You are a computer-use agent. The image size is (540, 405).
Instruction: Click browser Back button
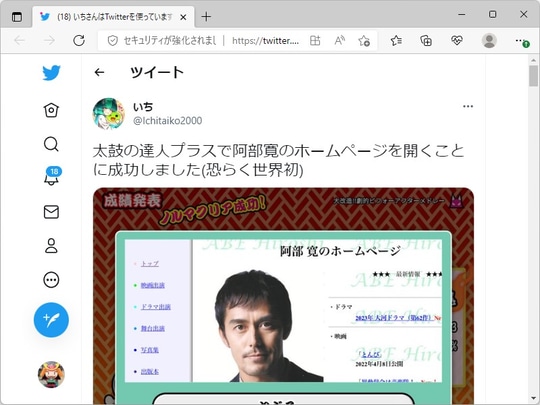[x=20, y=41]
